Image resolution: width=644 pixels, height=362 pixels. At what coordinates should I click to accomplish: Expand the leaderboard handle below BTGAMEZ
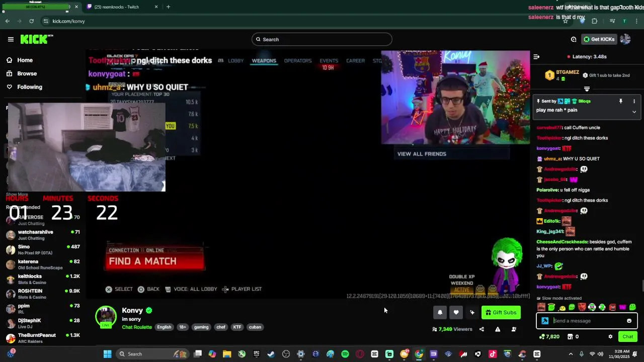coord(587,89)
